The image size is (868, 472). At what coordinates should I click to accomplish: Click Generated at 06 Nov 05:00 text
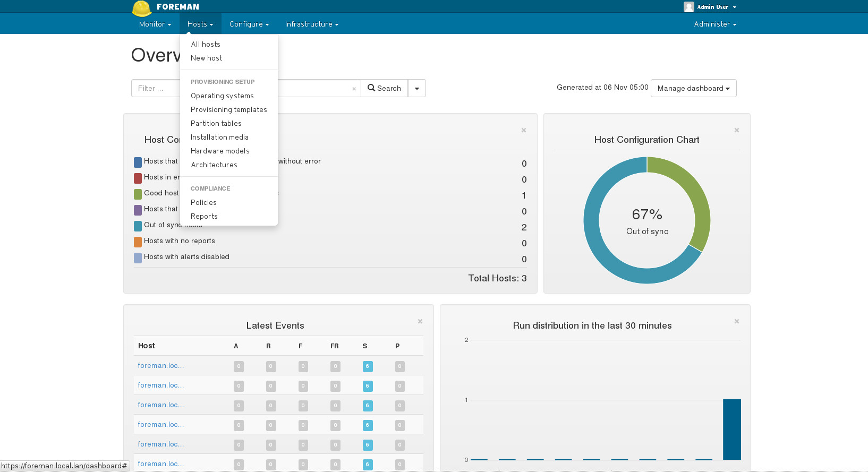(x=602, y=87)
